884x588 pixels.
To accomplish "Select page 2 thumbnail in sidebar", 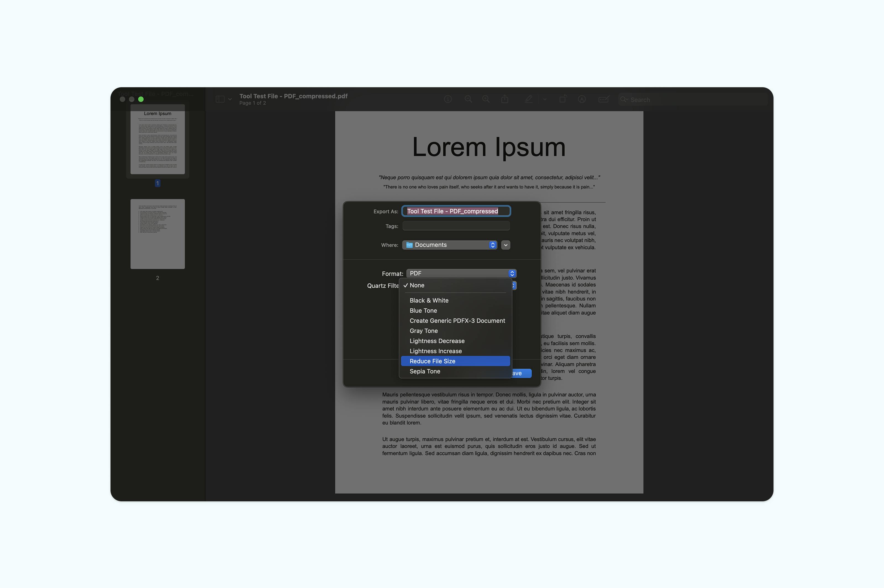I will coord(157,234).
